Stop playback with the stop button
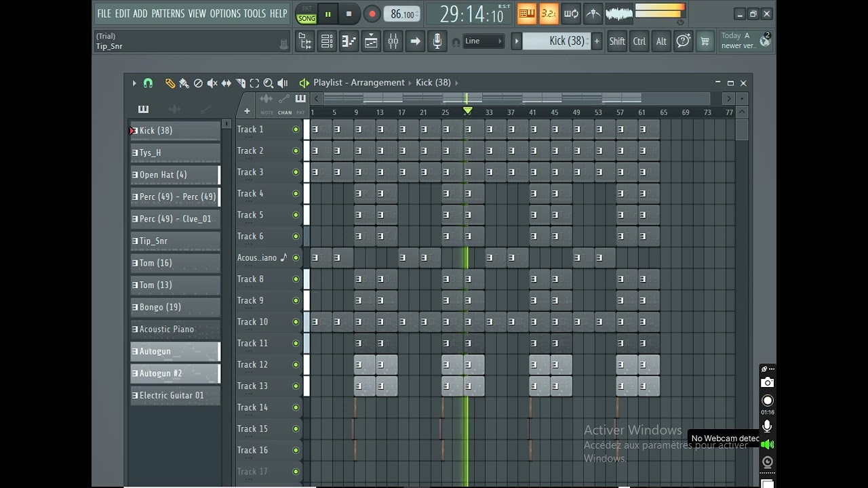 click(x=349, y=14)
